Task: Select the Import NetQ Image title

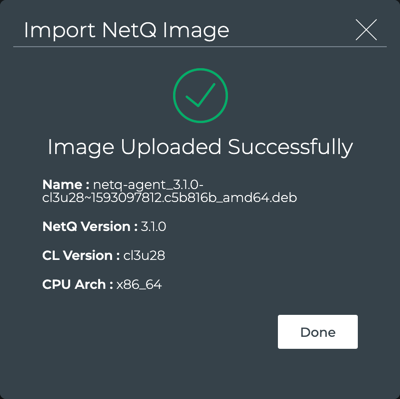Action: (x=126, y=30)
